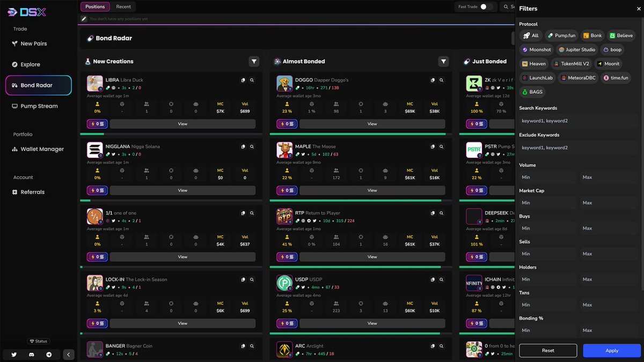Image resolution: width=644 pixels, height=362 pixels.
Task: Click the LIBRA token avatar thumbnail
Action: [x=94, y=84]
